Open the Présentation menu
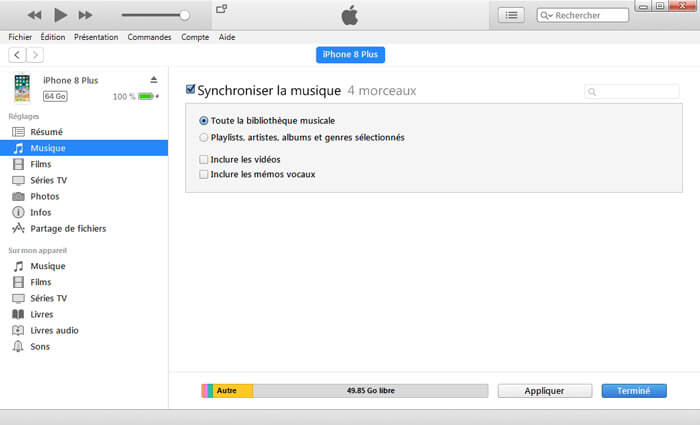 pyautogui.click(x=96, y=37)
